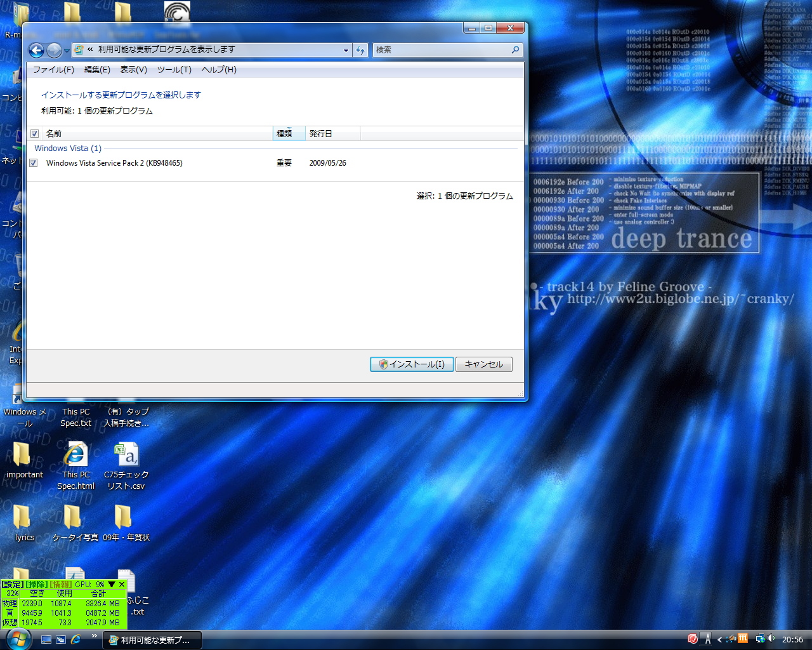Viewport: 812px width, 650px height.
Task: Select This PC Spec.txt desktop label
Action: click(75, 418)
